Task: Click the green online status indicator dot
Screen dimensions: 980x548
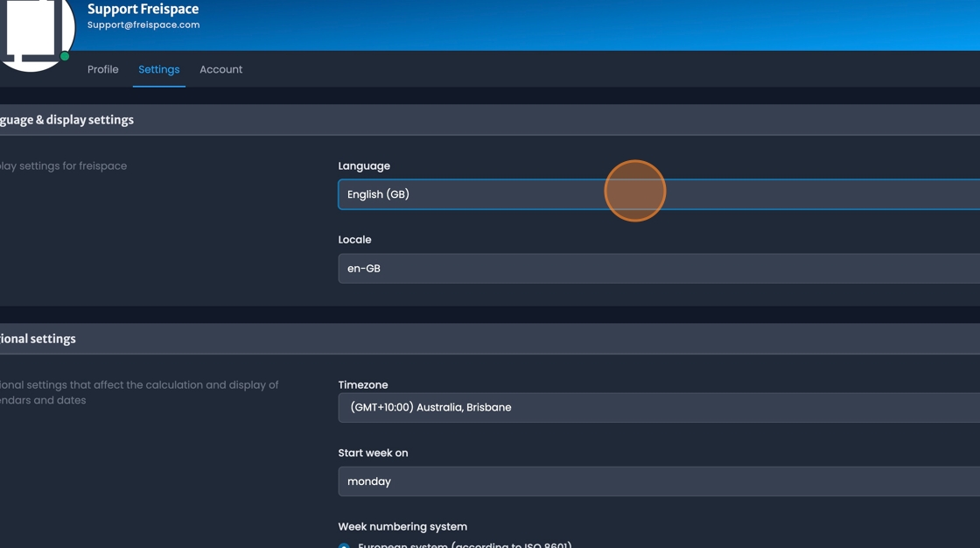Action: coord(64,57)
